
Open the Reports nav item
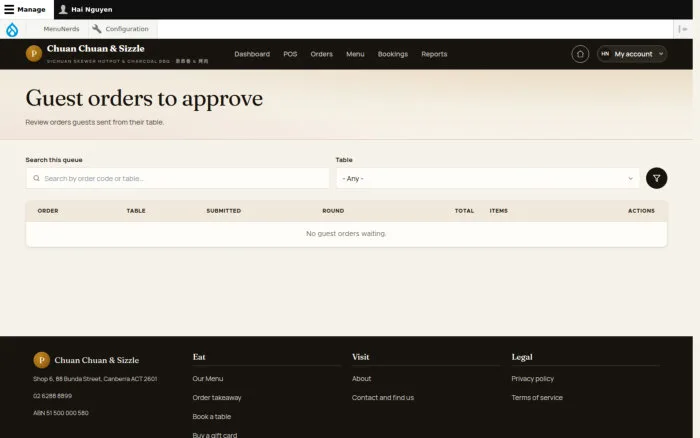(434, 54)
